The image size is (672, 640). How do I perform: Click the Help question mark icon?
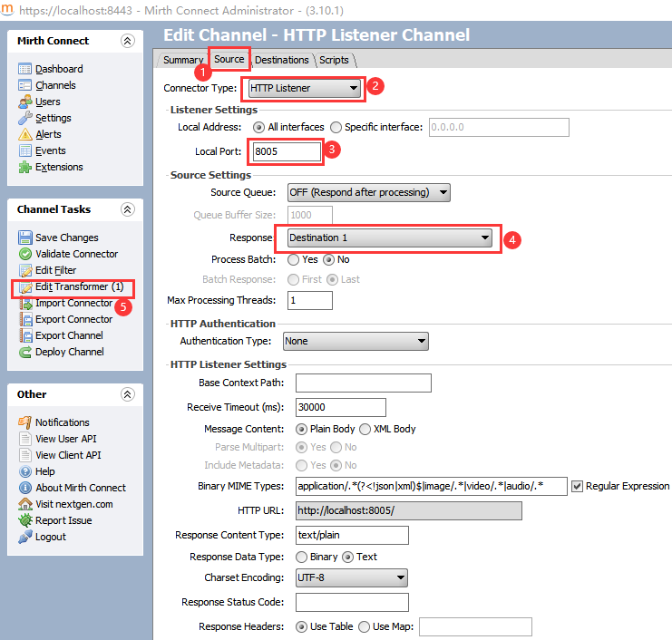click(24, 471)
